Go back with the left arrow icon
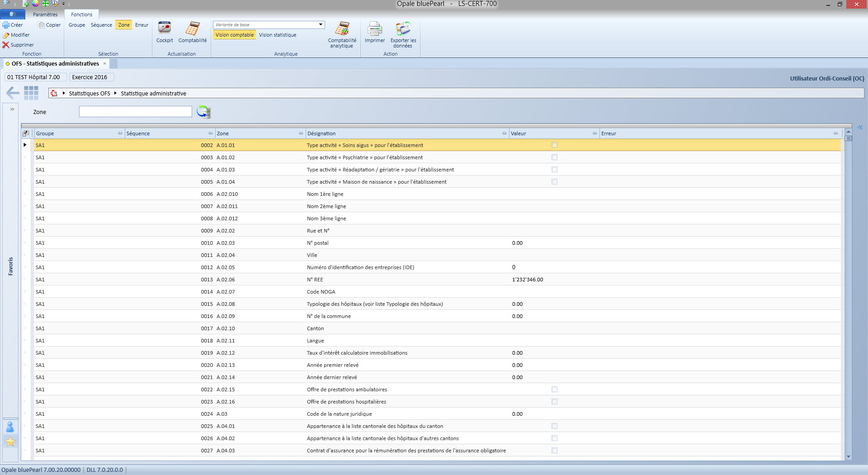 (x=12, y=93)
